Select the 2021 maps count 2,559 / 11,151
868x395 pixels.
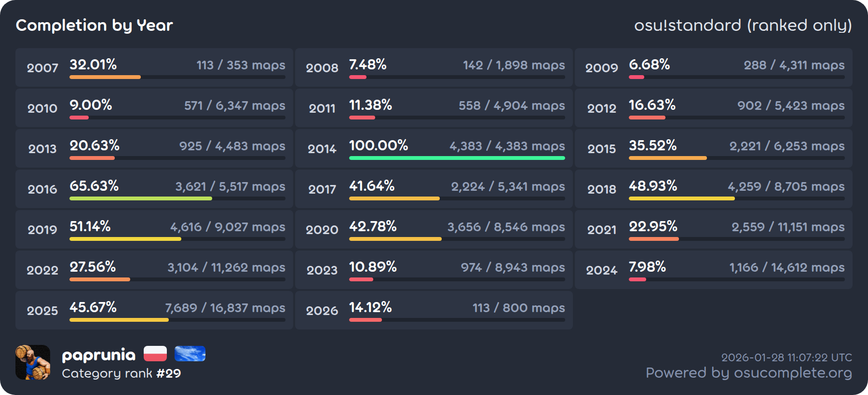pos(787,227)
